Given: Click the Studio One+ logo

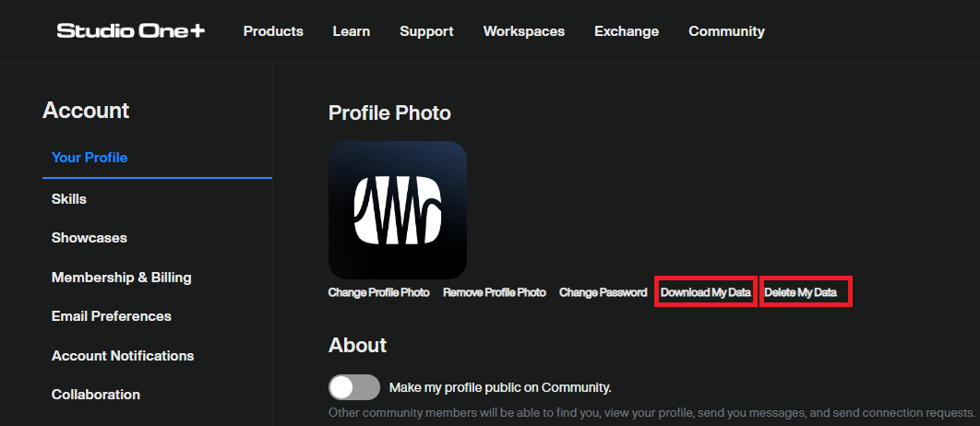Looking at the screenshot, I should pyautogui.click(x=131, y=30).
